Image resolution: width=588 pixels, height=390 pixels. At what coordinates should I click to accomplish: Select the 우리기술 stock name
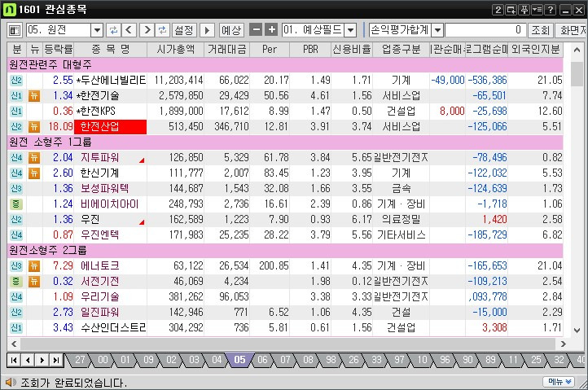pyautogui.click(x=100, y=297)
